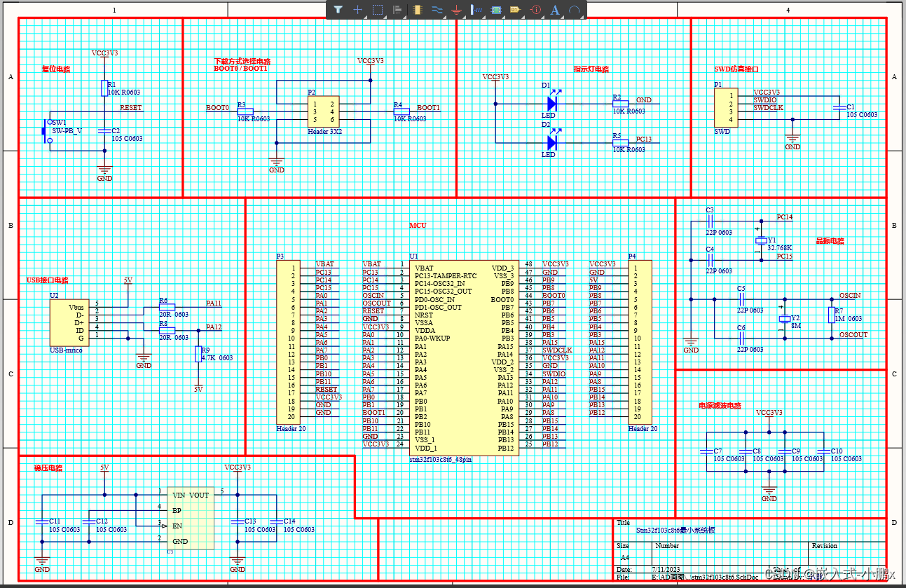The height and width of the screenshot is (588, 906).
Task: Click the PA11 net label near R6
Action: (214, 303)
